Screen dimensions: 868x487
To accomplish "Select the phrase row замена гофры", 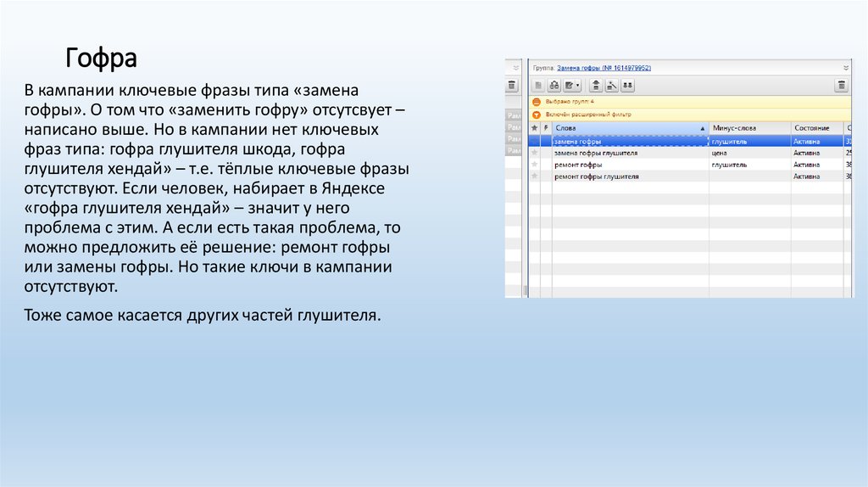I will 690,142.
